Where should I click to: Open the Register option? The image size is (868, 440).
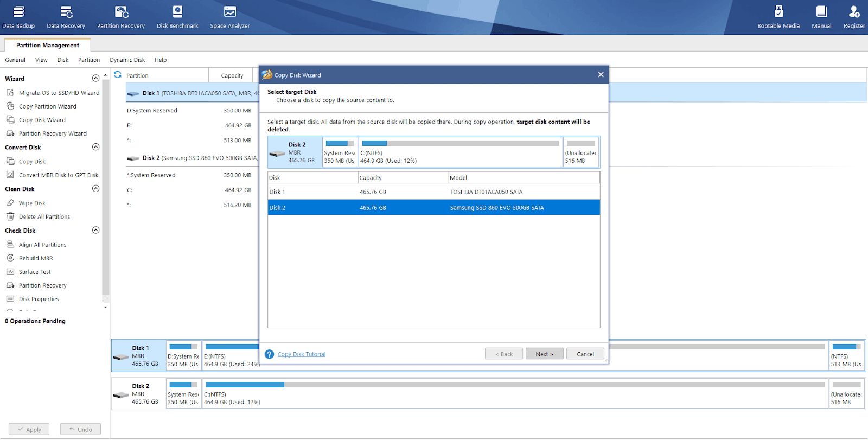(854, 17)
